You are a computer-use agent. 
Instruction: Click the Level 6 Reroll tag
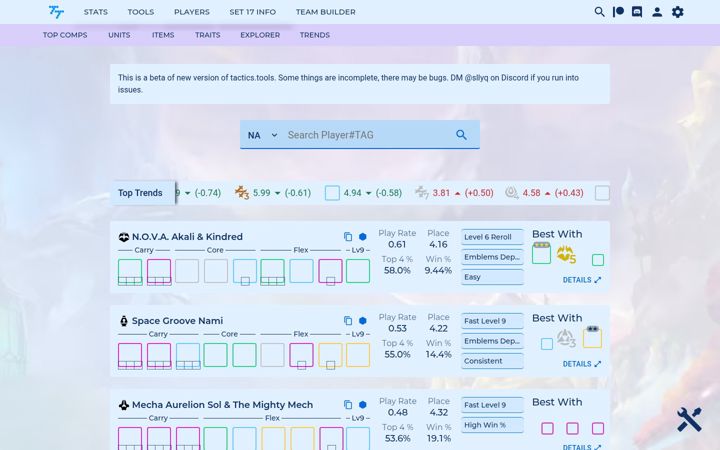492,237
